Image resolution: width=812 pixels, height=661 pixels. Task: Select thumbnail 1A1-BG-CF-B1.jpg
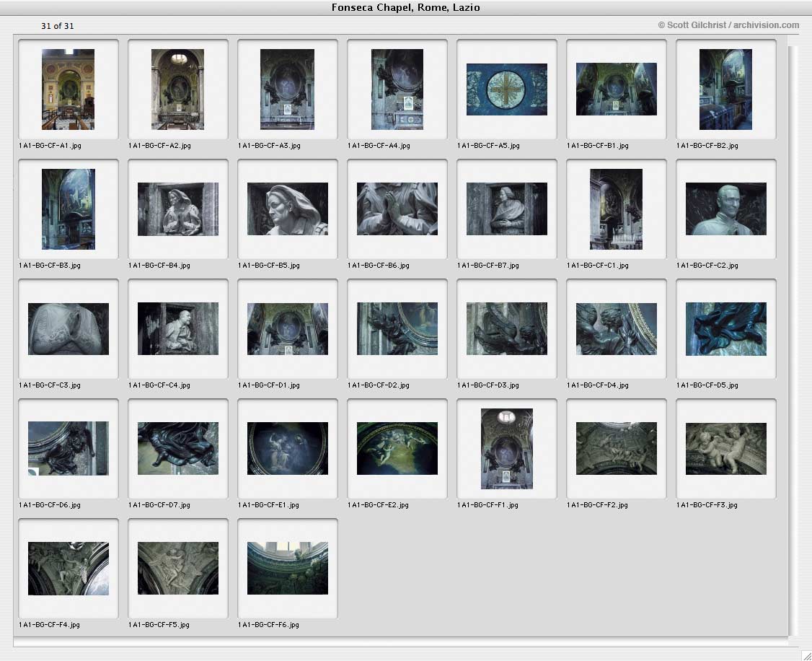click(x=617, y=89)
